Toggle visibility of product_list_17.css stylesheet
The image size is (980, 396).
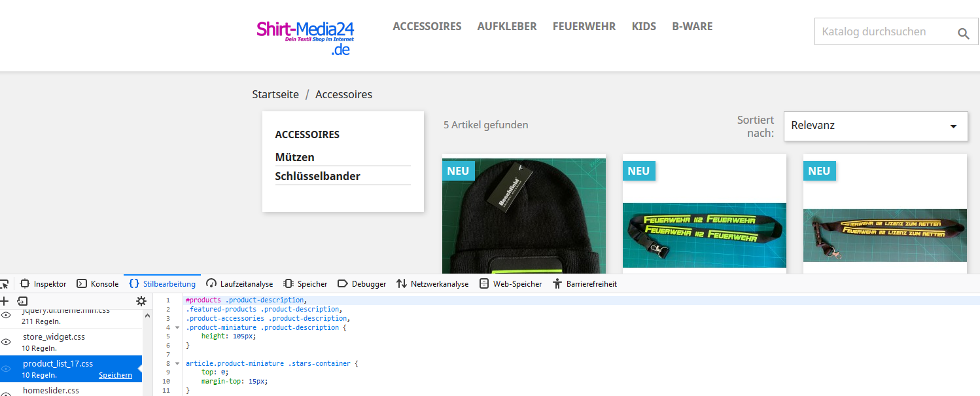[x=6, y=369]
